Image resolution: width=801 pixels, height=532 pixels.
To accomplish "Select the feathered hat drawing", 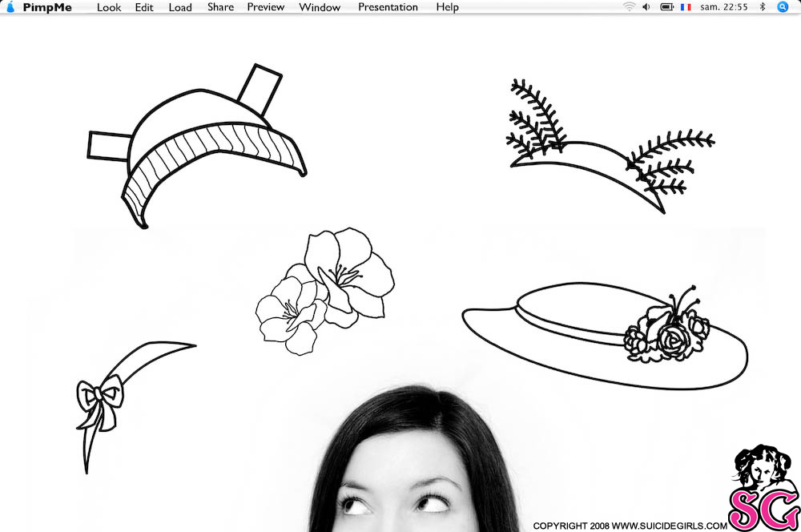I will [x=610, y=147].
